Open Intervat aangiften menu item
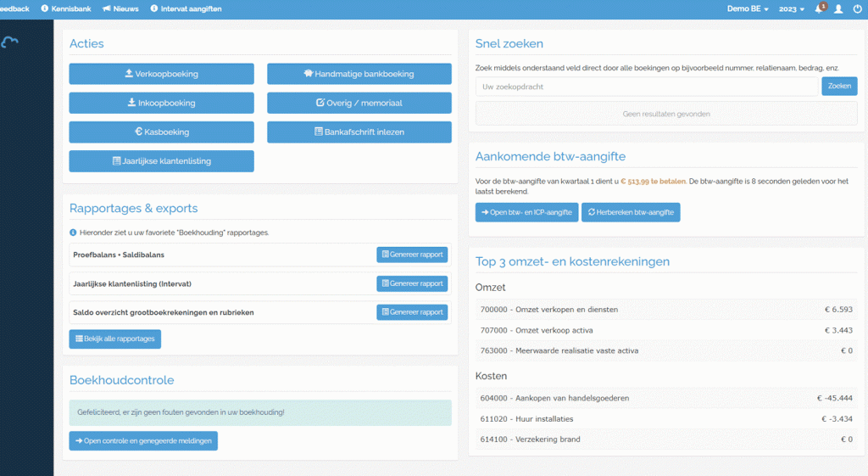The image size is (868, 476). (186, 8)
